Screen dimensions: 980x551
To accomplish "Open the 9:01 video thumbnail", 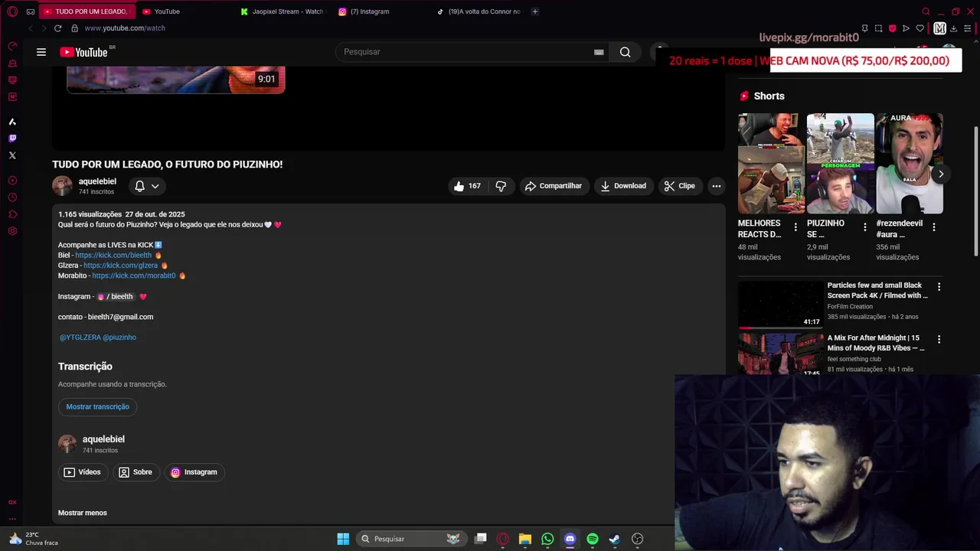I will tap(176, 80).
